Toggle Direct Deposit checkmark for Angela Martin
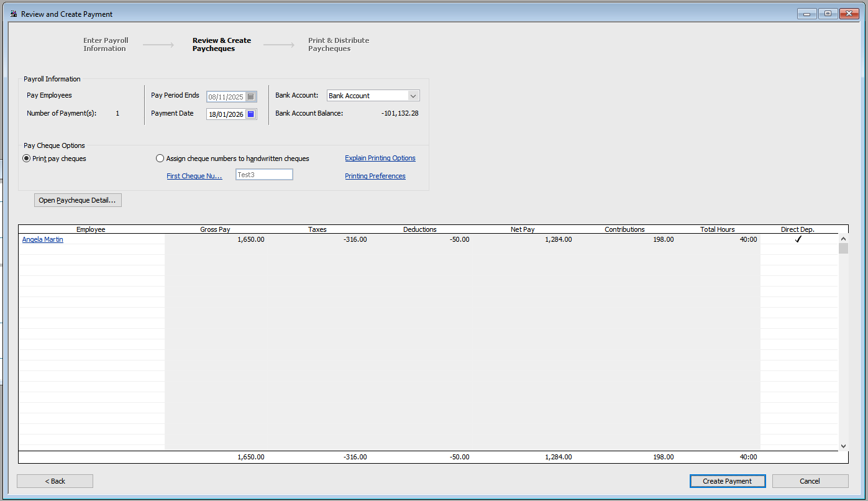Screen dimensions: 868x501 [798, 239]
